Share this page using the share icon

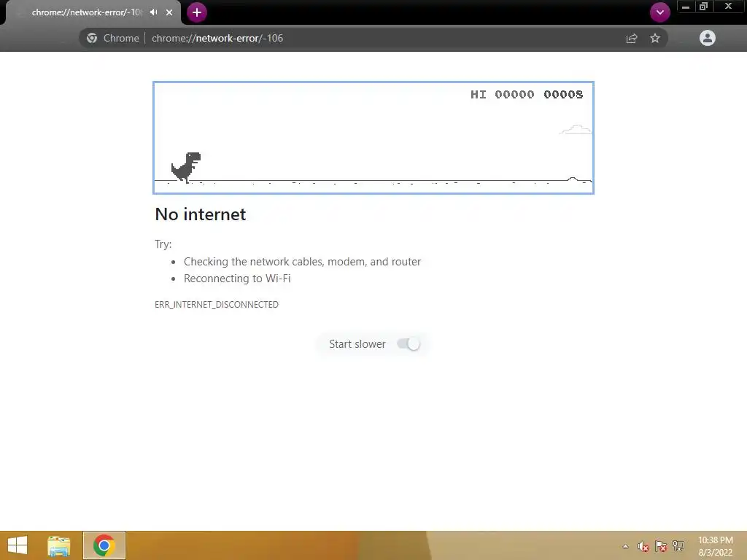(x=632, y=38)
